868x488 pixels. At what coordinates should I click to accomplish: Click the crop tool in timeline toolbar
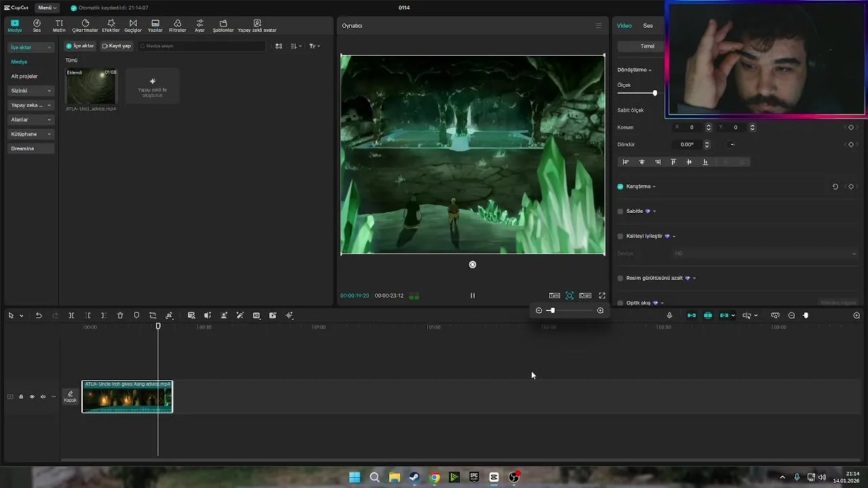[x=153, y=315]
